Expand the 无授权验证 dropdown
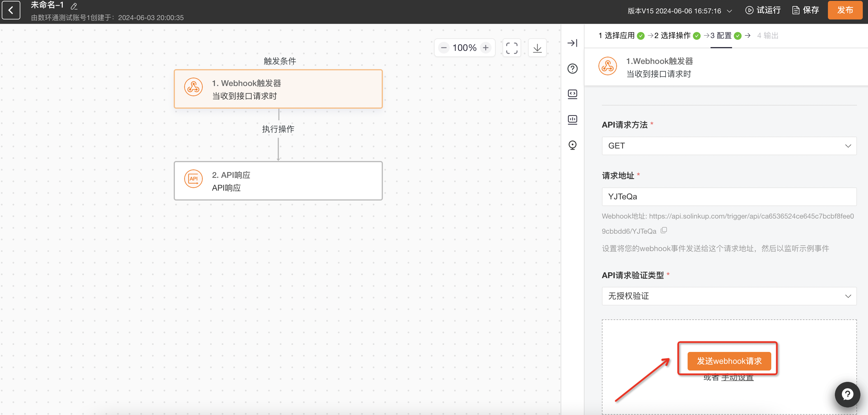This screenshot has width=868, height=415. [x=729, y=296]
